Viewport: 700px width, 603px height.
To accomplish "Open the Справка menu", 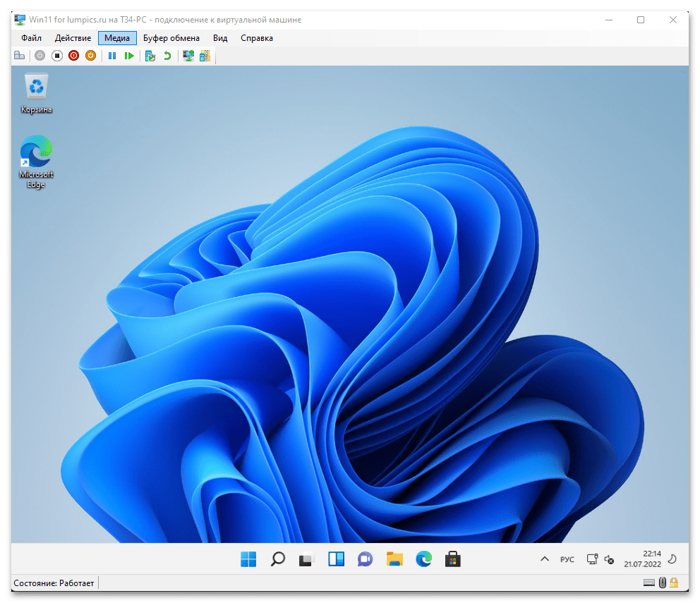I will click(256, 38).
